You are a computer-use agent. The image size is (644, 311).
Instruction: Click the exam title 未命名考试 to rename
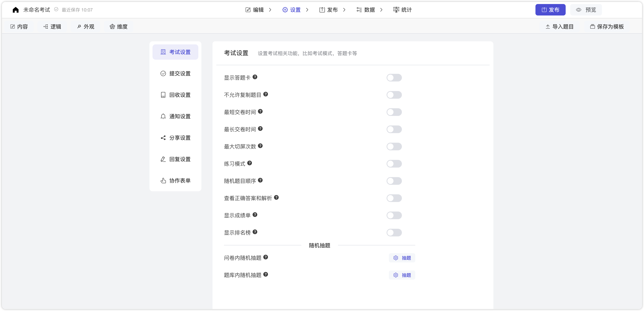click(x=36, y=10)
